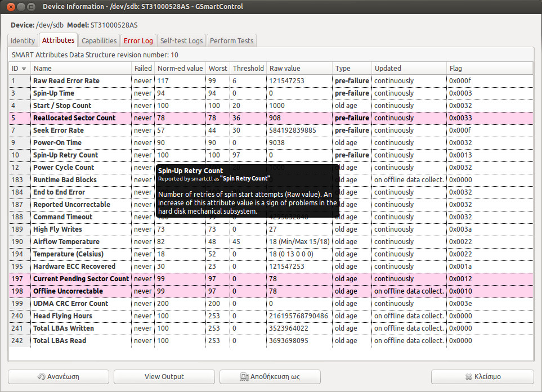This screenshot has height=392, width=542.
Task: Select the Current Pending Sector Count row
Action: [x=271, y=279]
